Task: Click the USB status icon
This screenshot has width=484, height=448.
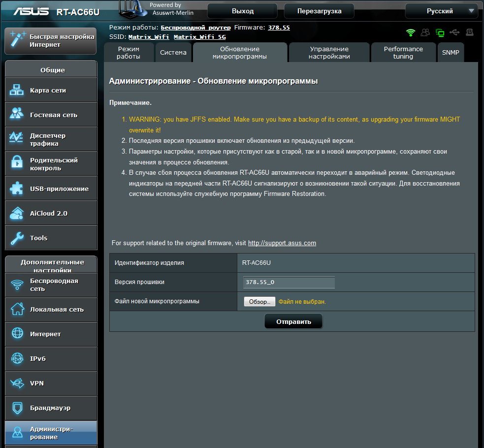Action: pyautogui.click(x=454, y=32)
